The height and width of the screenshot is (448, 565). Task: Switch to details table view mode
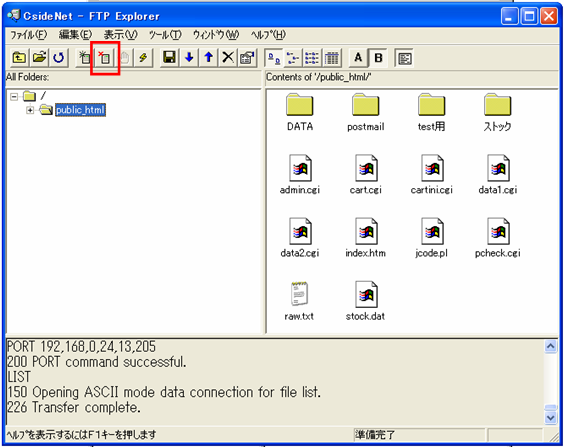tap(332, 58)
